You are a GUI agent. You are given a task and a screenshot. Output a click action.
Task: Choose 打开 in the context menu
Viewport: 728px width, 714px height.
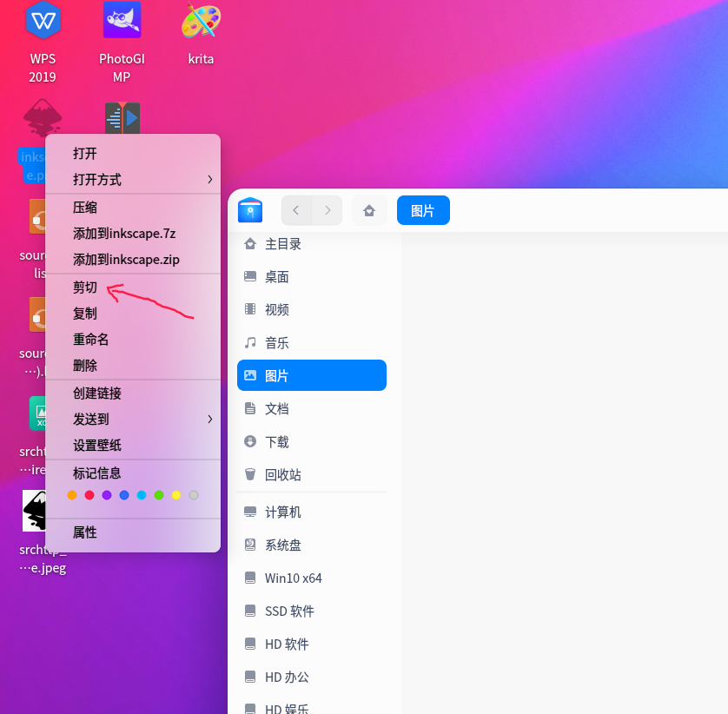pyautogui.click(x=133, y=154)
